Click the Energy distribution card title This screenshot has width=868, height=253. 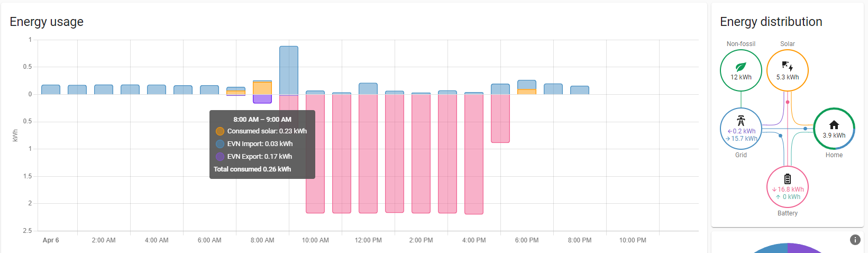pyautogui.click(x=771, y=22)
